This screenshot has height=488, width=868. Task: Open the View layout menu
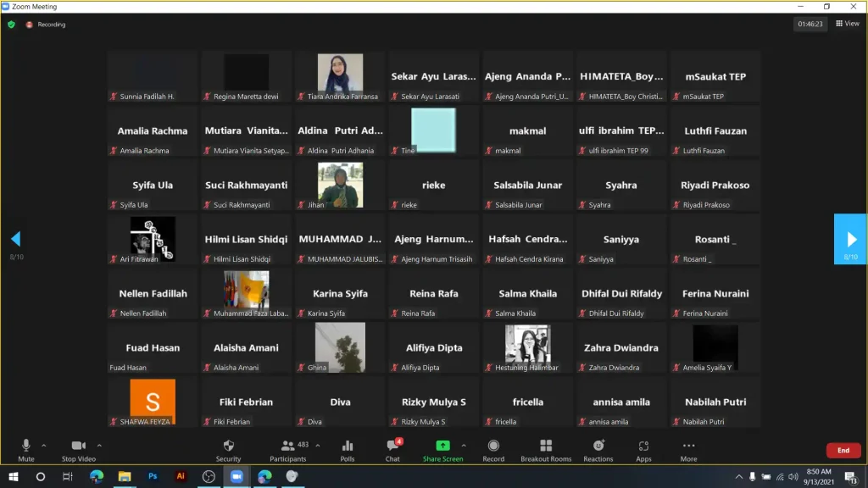[x=848, y=23]
